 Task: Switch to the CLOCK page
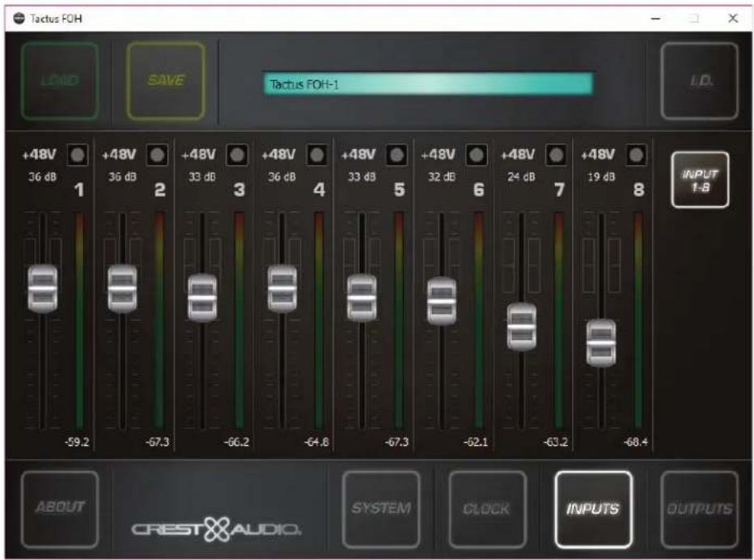coord(487,509)
